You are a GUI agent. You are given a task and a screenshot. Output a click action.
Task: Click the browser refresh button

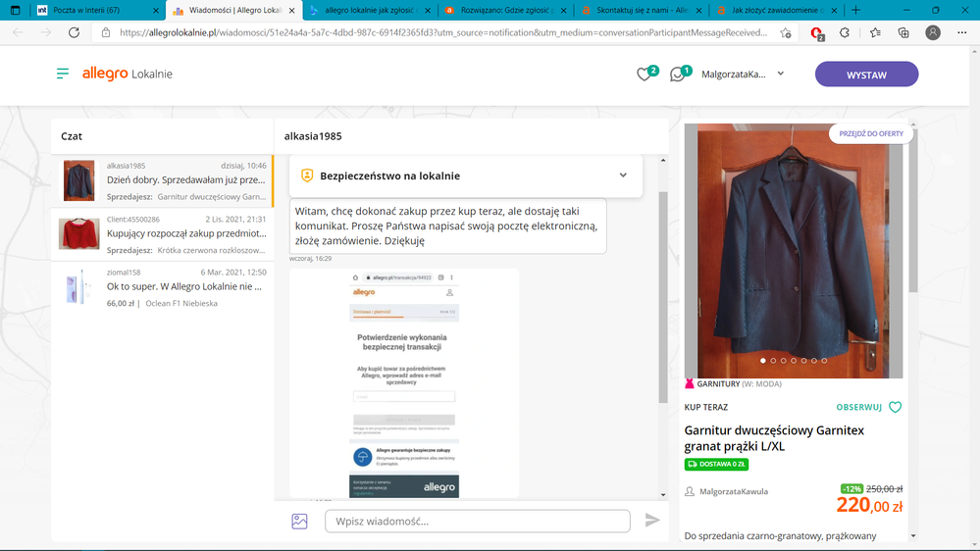(74, 32)
